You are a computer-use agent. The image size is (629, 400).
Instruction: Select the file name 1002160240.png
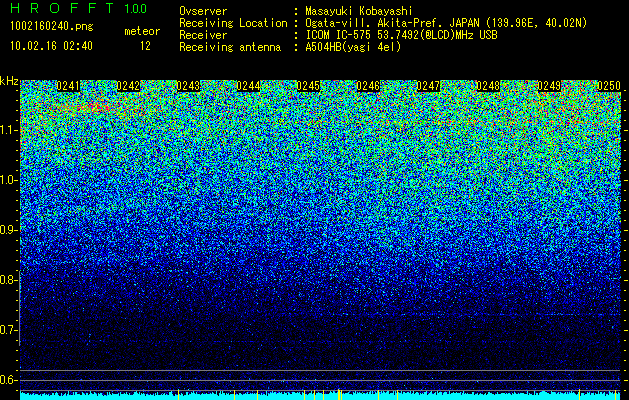(x=52, y=27)
